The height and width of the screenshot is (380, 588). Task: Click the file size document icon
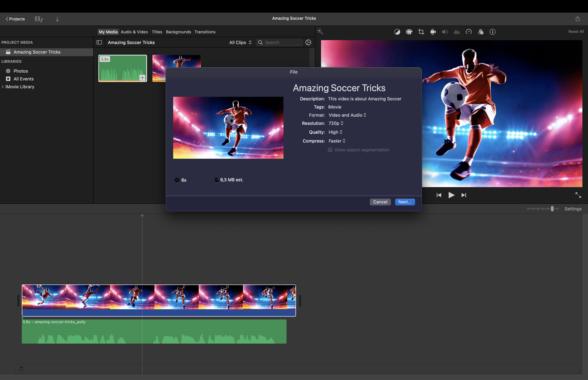217,180
